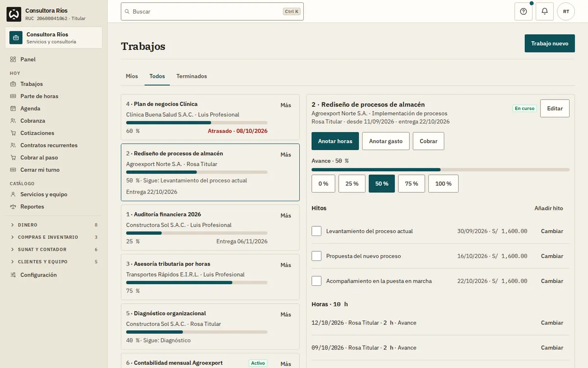Open the RT user avatar menu
Image resolution: width=588 pixels, height=368 pixels.
566,11
